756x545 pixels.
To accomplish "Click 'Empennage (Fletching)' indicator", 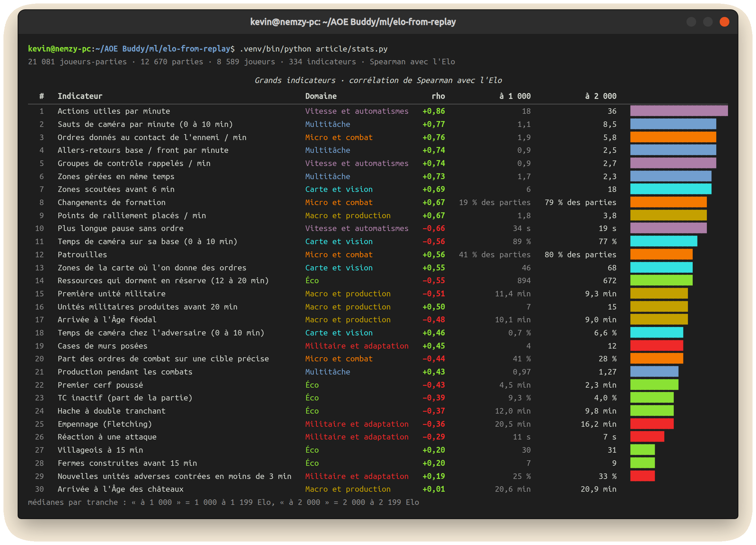I will (105, 424).
